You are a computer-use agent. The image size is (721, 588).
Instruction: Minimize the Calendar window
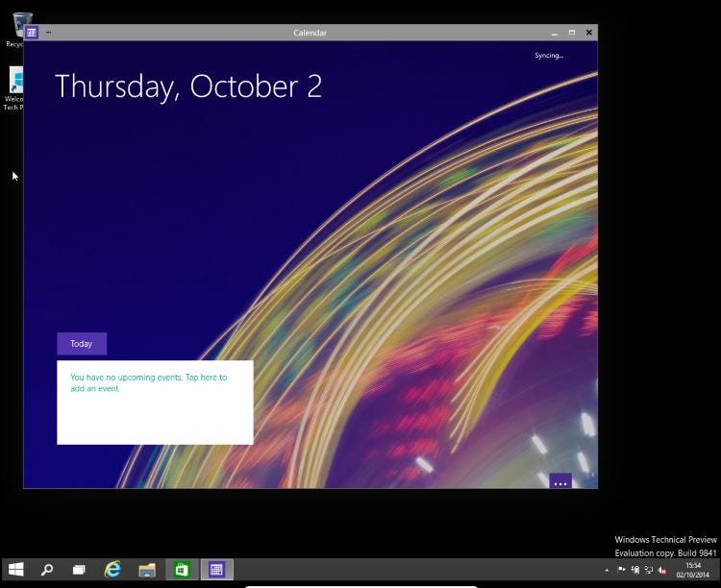[x=555, y=33]
